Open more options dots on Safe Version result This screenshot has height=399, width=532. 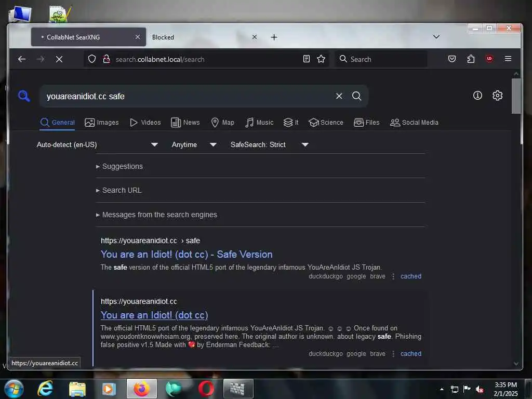coord(393,276)
